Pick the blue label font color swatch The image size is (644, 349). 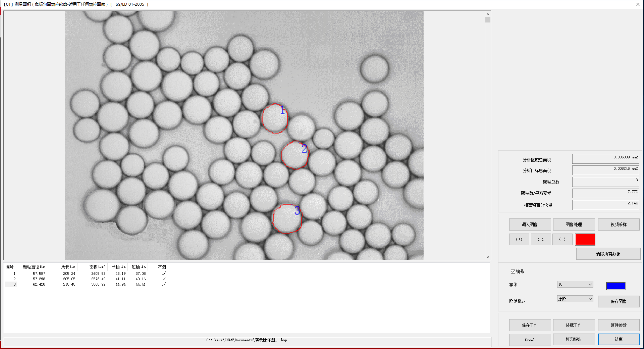616,286
